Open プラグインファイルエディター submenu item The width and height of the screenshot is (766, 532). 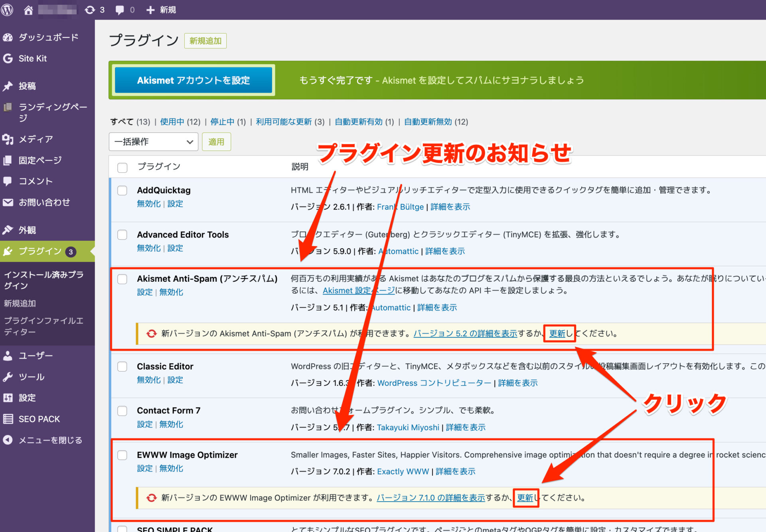[x=43, y=326]
